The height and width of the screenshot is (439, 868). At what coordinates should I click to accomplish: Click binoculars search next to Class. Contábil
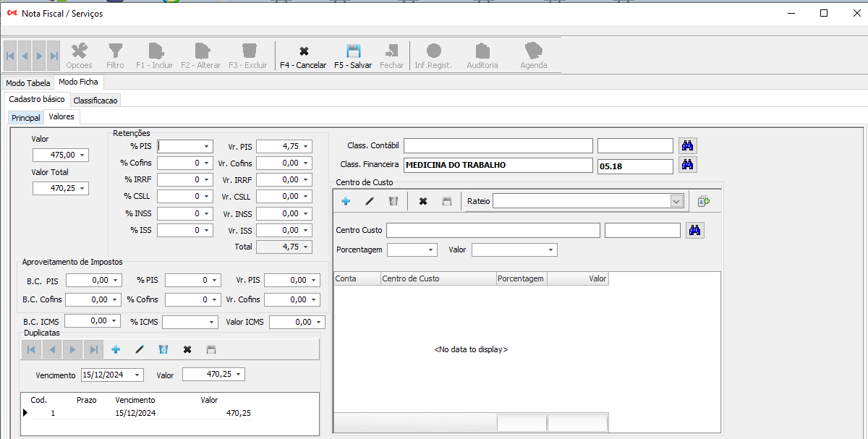[x=687, y=145]
